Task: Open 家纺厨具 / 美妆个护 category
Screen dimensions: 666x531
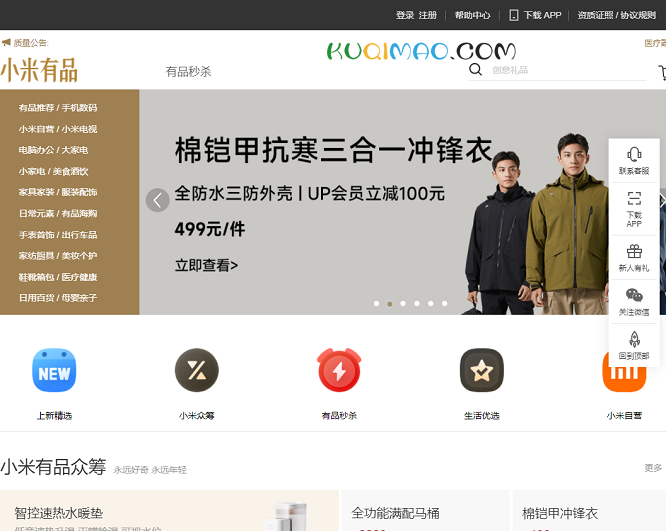Action: point(58,256)
